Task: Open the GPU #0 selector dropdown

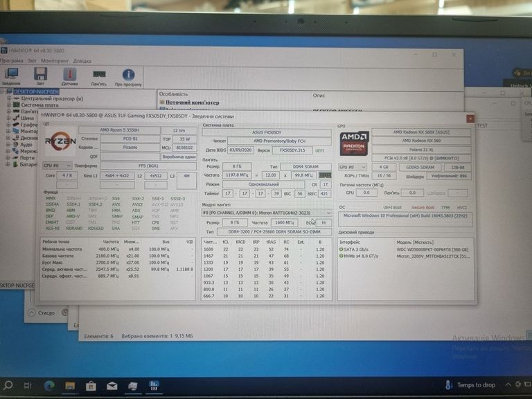Action: pos(353,167)
